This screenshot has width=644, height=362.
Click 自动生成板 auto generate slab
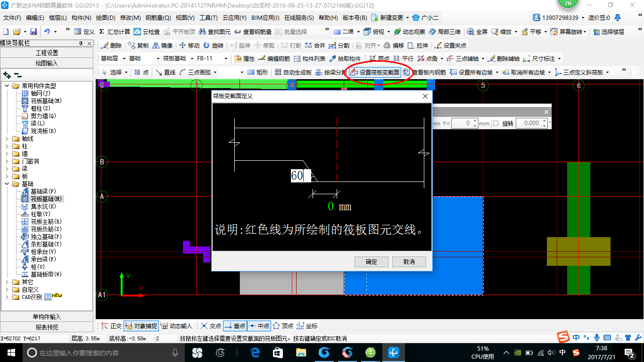(293, 72)
